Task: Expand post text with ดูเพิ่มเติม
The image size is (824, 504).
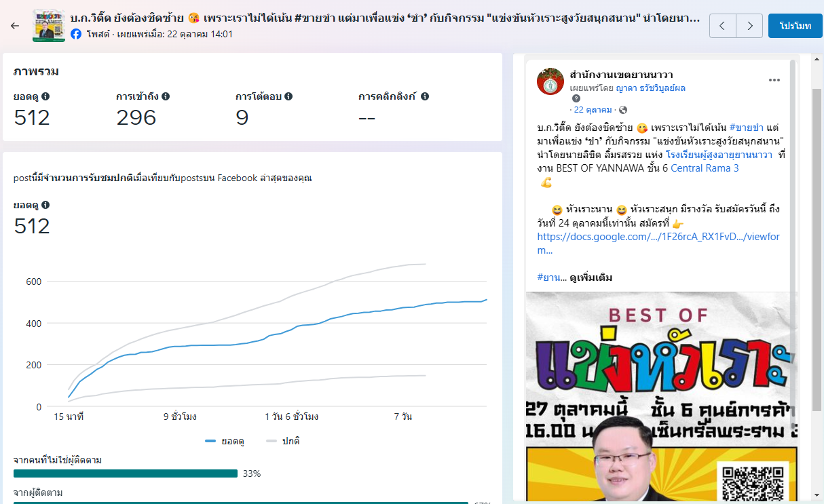Action: tap(591, 277)
